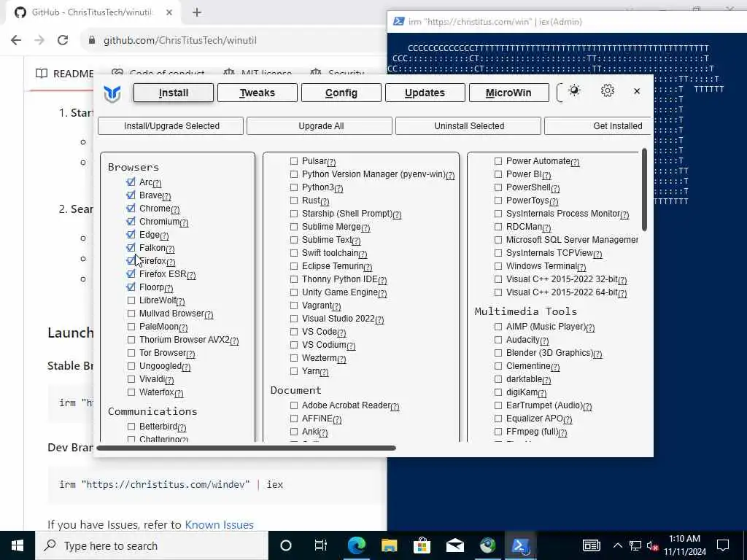Click the muted volume tray icon

652,546
